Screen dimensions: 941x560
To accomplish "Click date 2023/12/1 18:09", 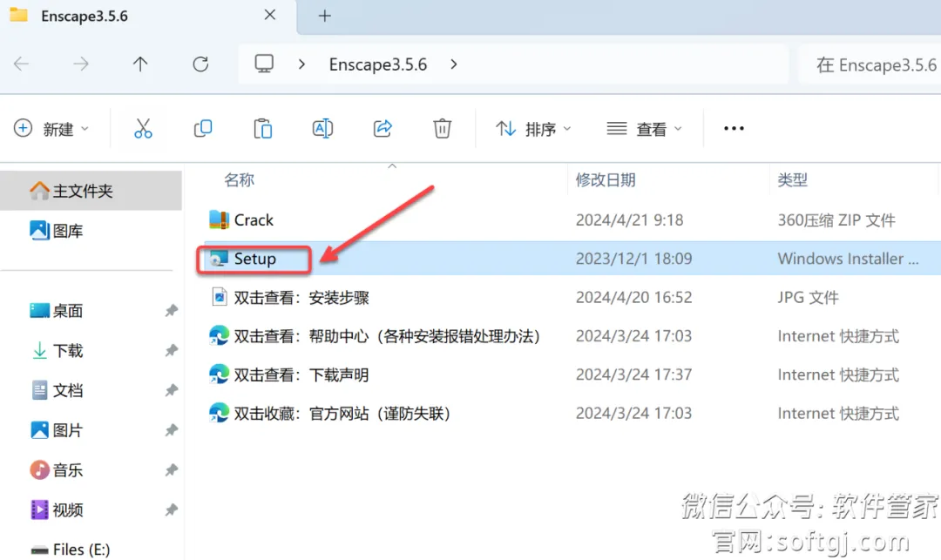I will click(x=633, y=259).
